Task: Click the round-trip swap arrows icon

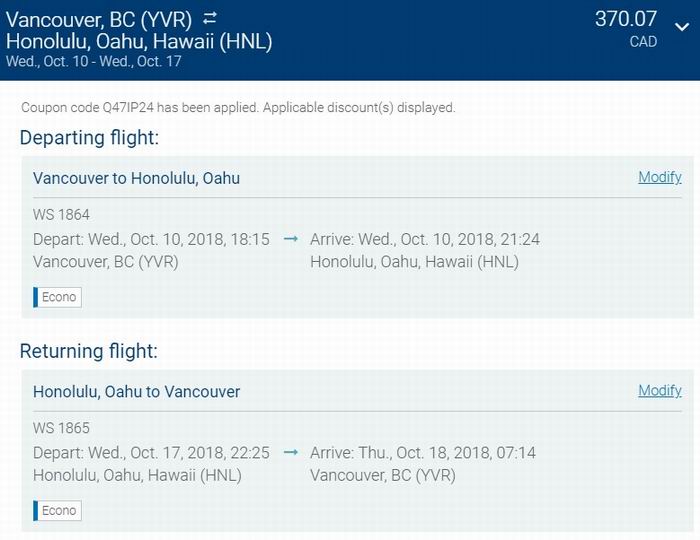Action: (210, 18)
